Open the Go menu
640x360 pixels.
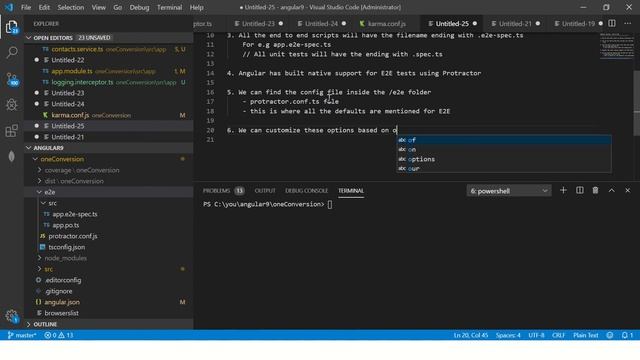pyautogui.click(x=118, y=7)
